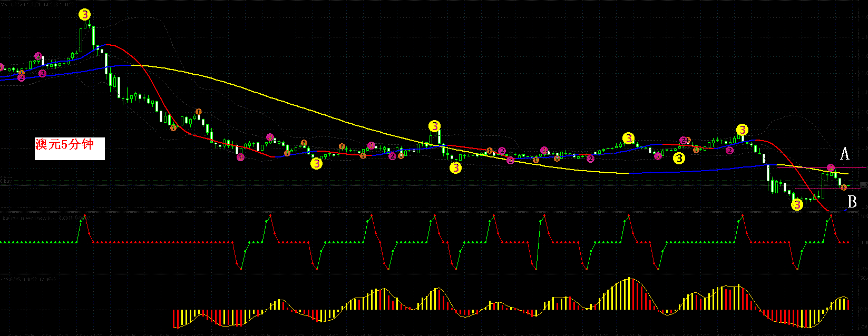Screen dimensions: 868x336
Task: Click the magenta marker on the upper pink line
Action: 831,167
